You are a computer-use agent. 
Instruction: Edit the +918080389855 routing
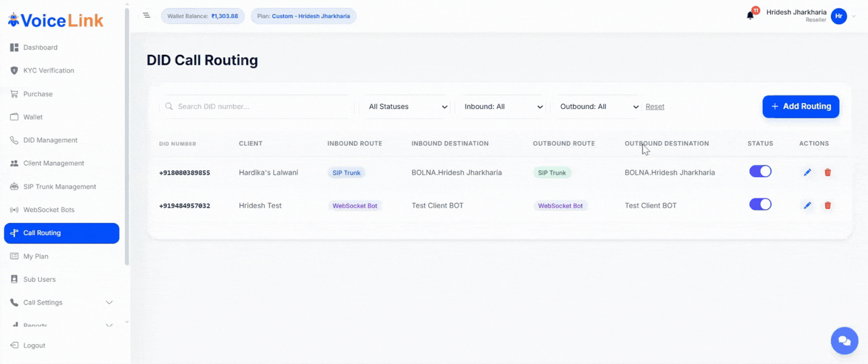[807, 172]
